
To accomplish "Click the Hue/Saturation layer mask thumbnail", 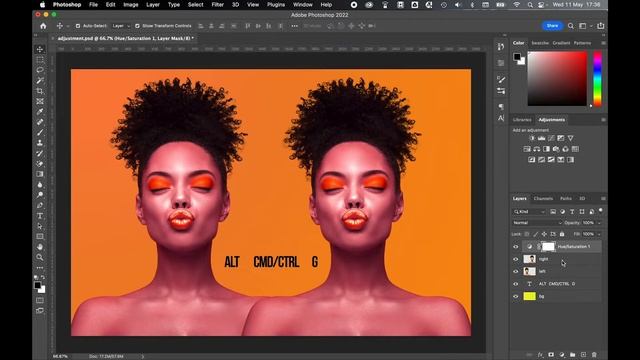I will click(x=548, y=247).
